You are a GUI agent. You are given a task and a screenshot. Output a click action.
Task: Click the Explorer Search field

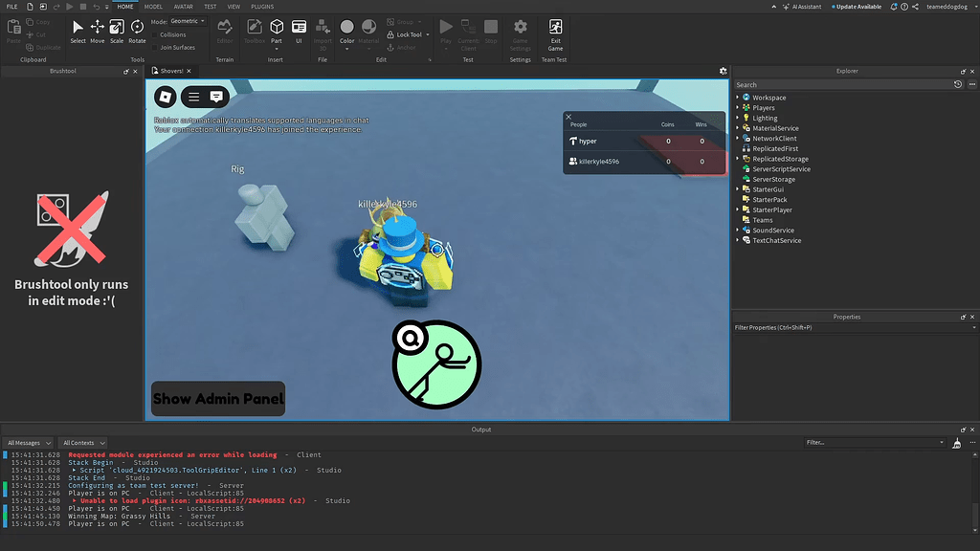[842, 84]
